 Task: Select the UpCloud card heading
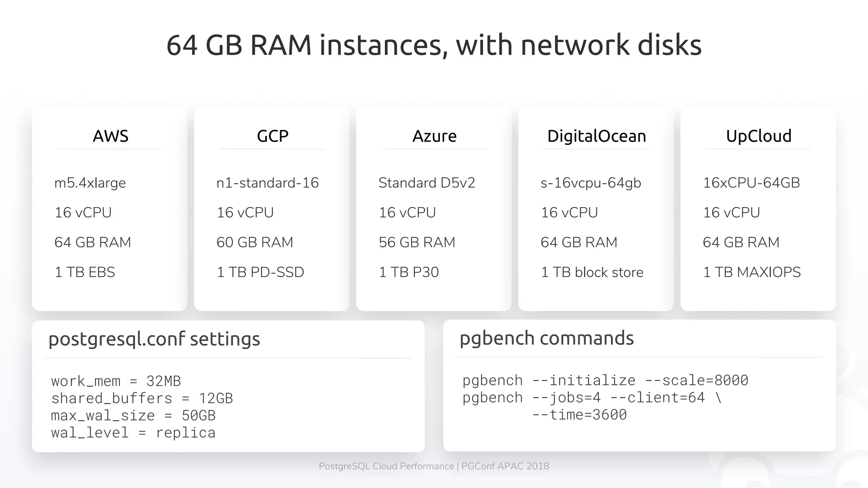coord(758,136)
